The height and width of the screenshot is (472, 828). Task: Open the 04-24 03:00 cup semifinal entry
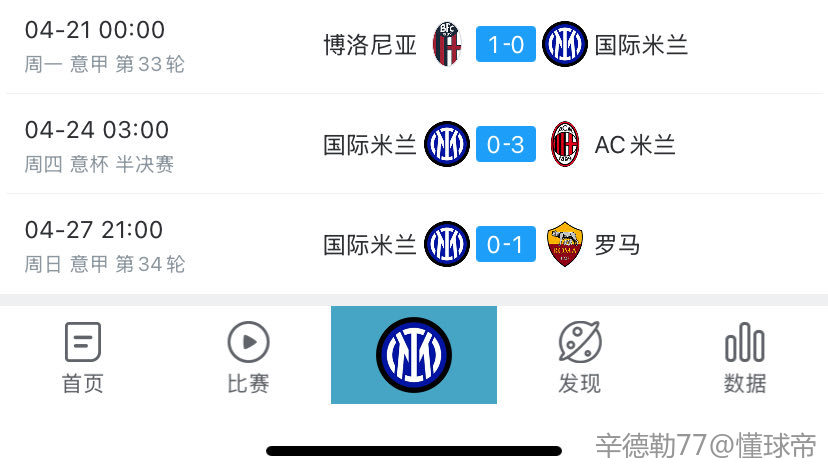pos(414,144)
